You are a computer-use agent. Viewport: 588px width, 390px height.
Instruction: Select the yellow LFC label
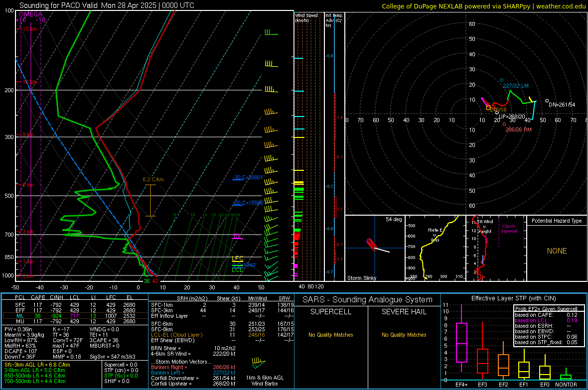click(237, 259)
